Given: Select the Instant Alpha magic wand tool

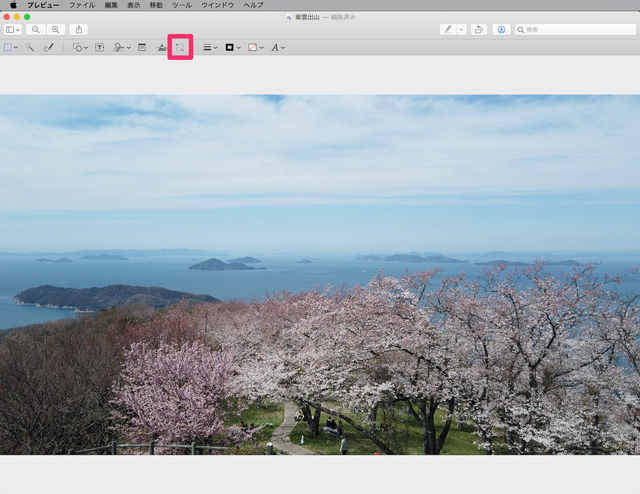Looking at the screenshot, I should click(x=30, y=47).
